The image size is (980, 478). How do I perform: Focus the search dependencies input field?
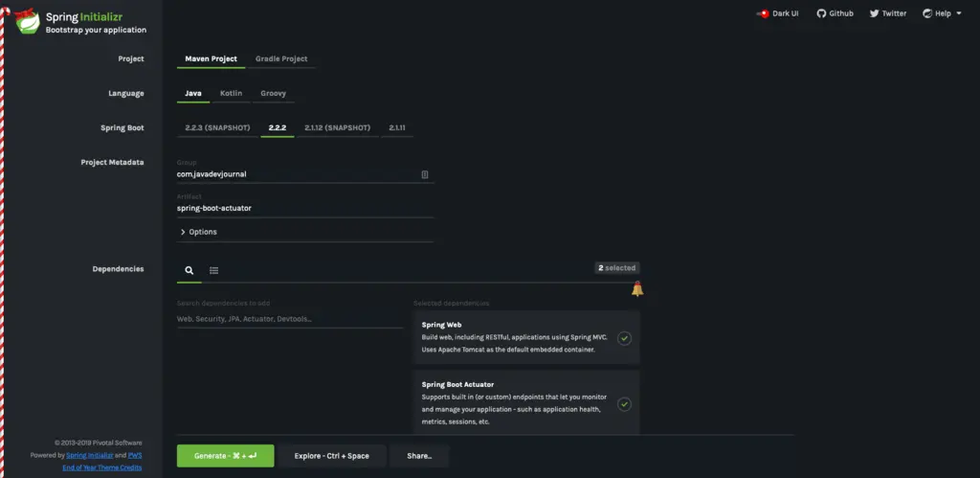290,319
